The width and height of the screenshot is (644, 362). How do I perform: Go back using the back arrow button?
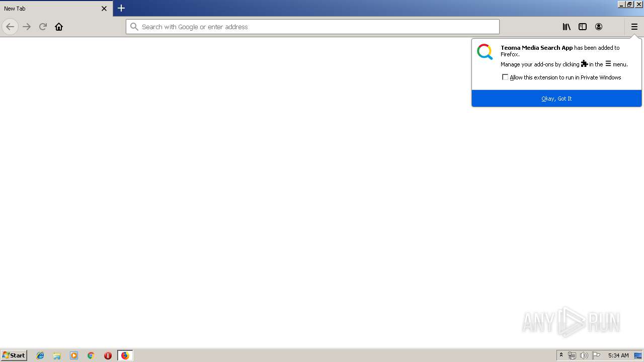click(10, 27)
